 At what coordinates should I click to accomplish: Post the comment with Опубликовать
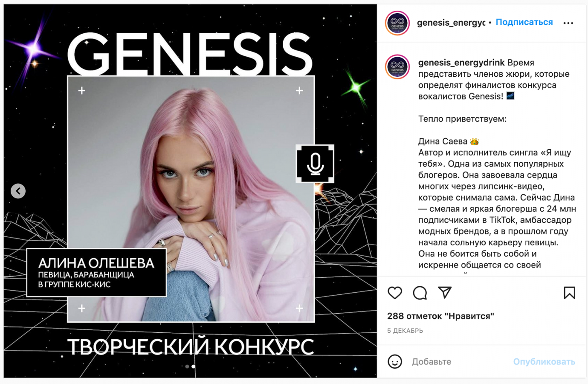coord(544,361)
